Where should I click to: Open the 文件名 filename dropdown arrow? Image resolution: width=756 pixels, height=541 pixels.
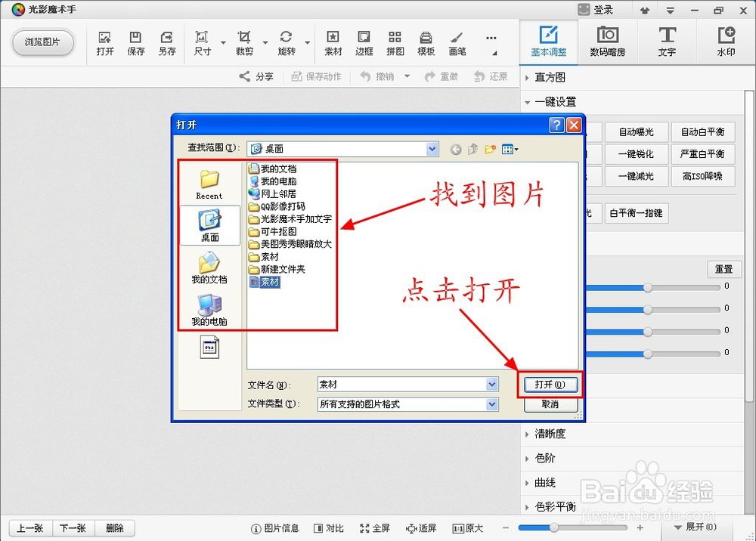coord(492,385)
